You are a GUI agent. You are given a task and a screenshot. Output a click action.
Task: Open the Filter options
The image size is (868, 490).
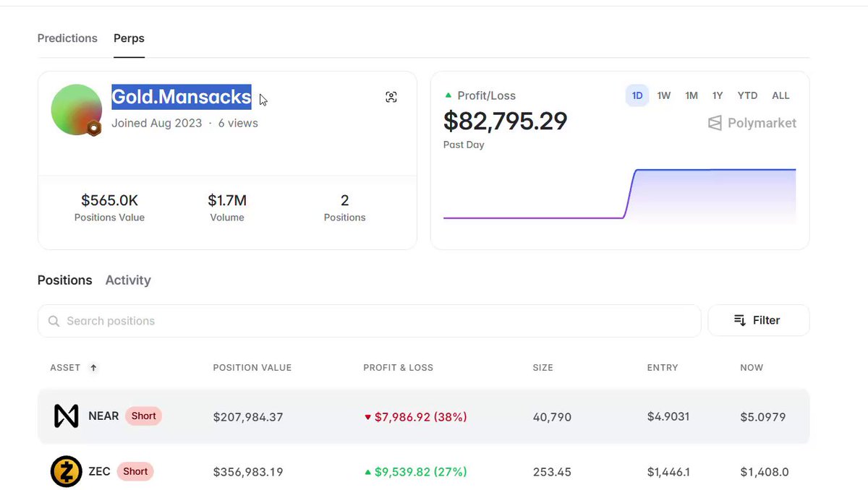pyautogui.click(x=758, y=320)
